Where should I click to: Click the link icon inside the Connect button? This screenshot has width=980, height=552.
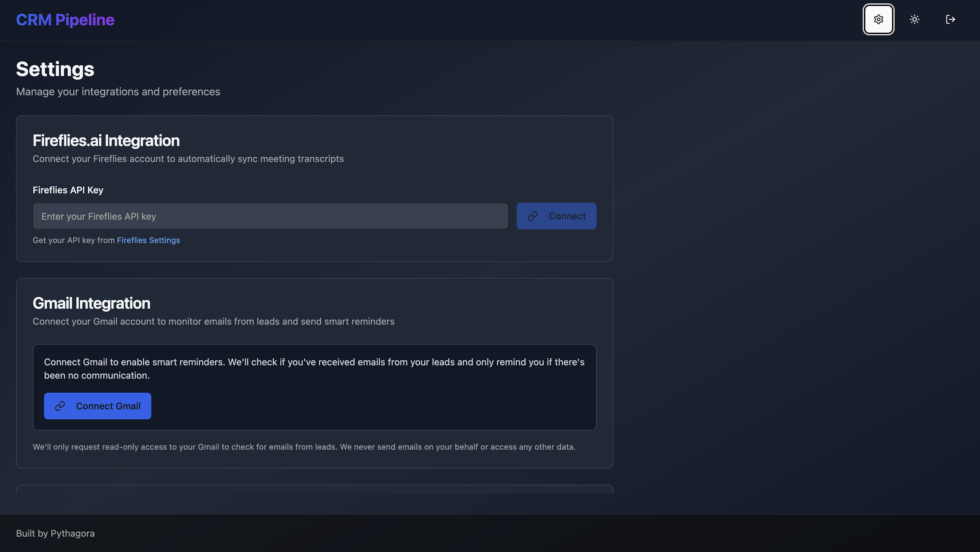533,216
